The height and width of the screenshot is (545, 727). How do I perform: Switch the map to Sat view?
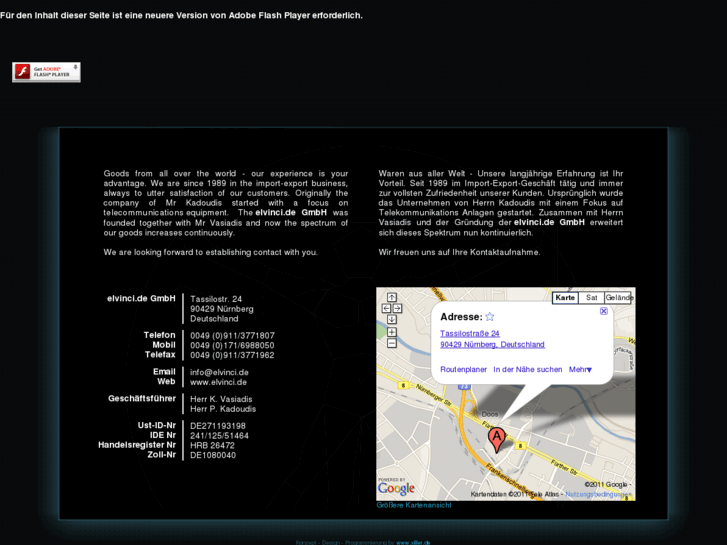click(592, 298)
